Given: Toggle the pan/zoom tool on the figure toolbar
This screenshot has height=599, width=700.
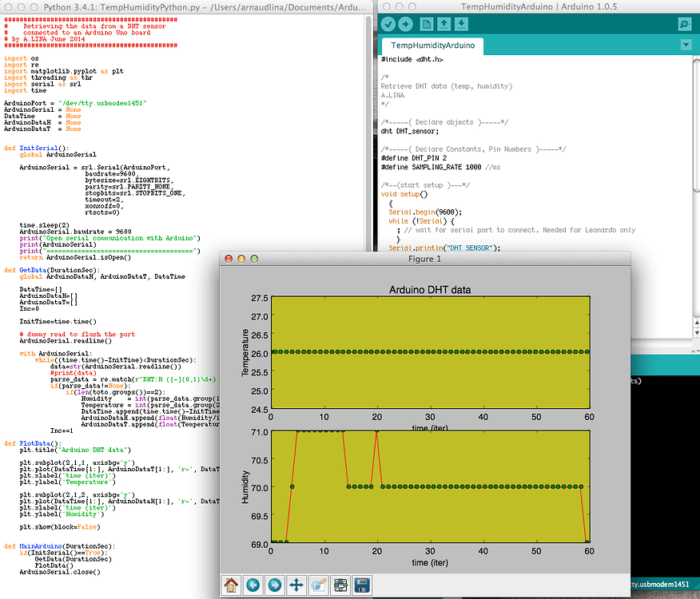Looking at the screenshot, I should pyautogui.click(x=296, y=585).
